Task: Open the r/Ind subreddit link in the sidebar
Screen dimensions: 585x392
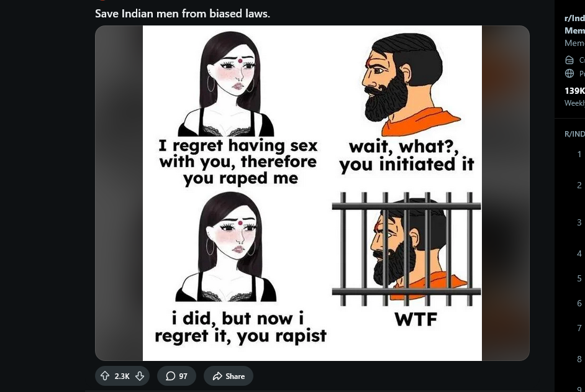Action: pos(574,18)
